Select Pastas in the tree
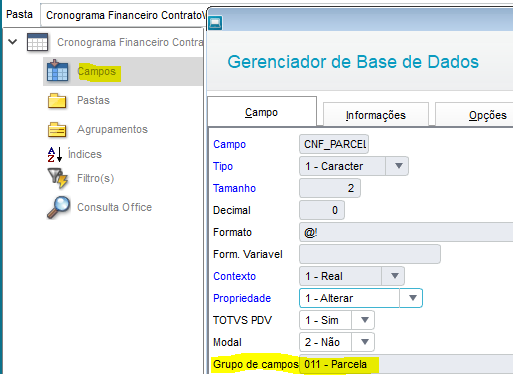 (93, 100)
